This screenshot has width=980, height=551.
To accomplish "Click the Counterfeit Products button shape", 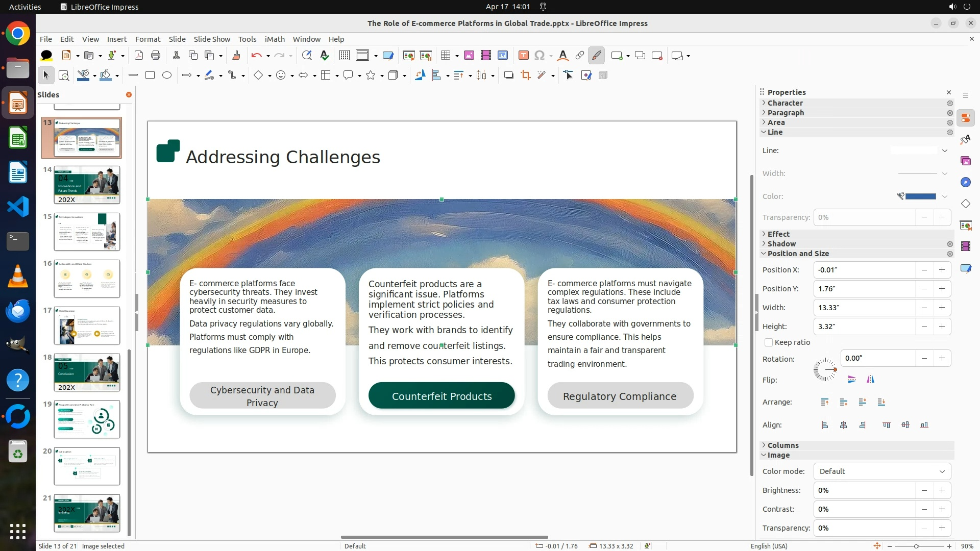I will [442, 396].
